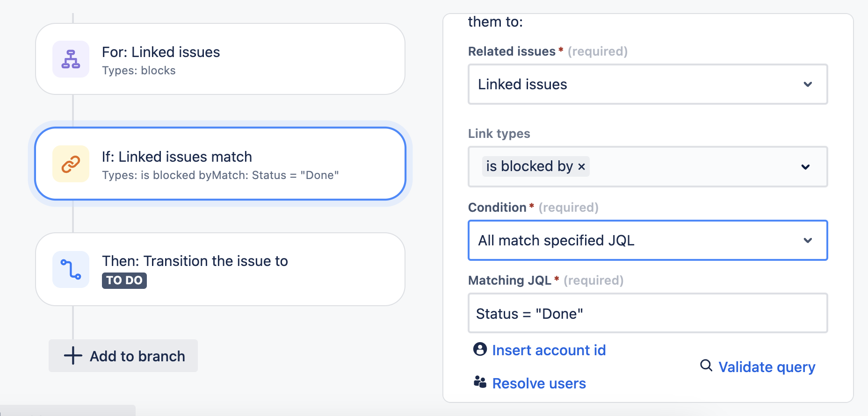Click the TO DO status lozenge
This screenshot has height=416, width=868.
(124, 280)
